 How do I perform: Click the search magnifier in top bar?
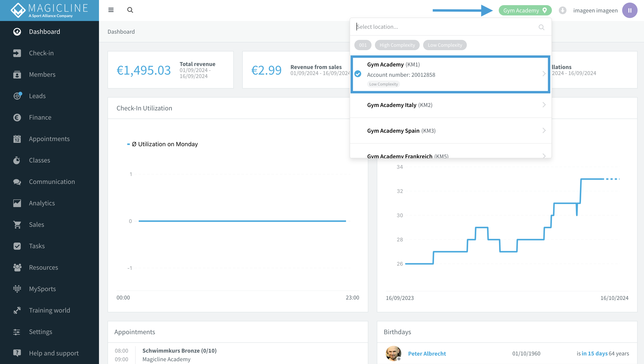130,10
